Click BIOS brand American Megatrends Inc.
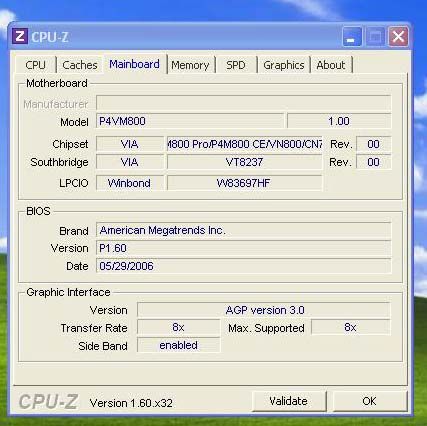Image resolution: width=427 pixels, height=426 pixels. click(x=243, y=230)
